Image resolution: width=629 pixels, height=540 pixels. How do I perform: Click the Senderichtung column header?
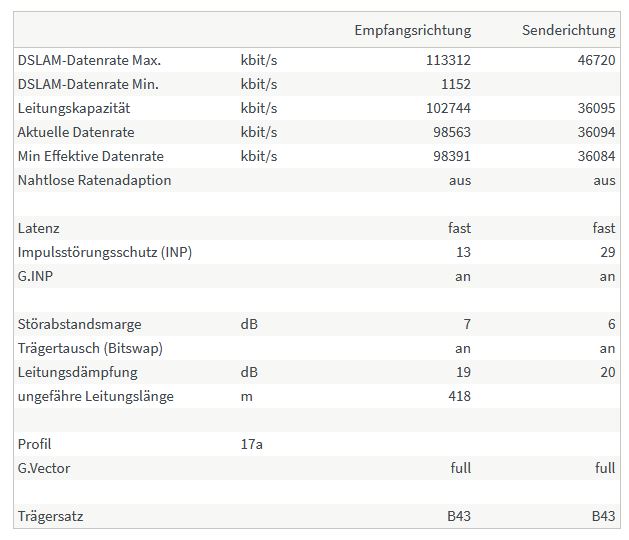568,30
